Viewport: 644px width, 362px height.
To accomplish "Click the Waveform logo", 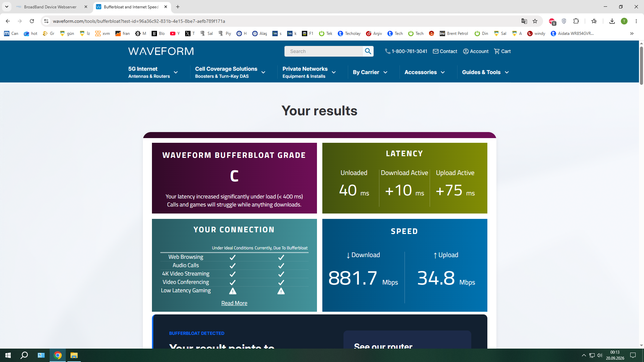I will click(161, 51).
